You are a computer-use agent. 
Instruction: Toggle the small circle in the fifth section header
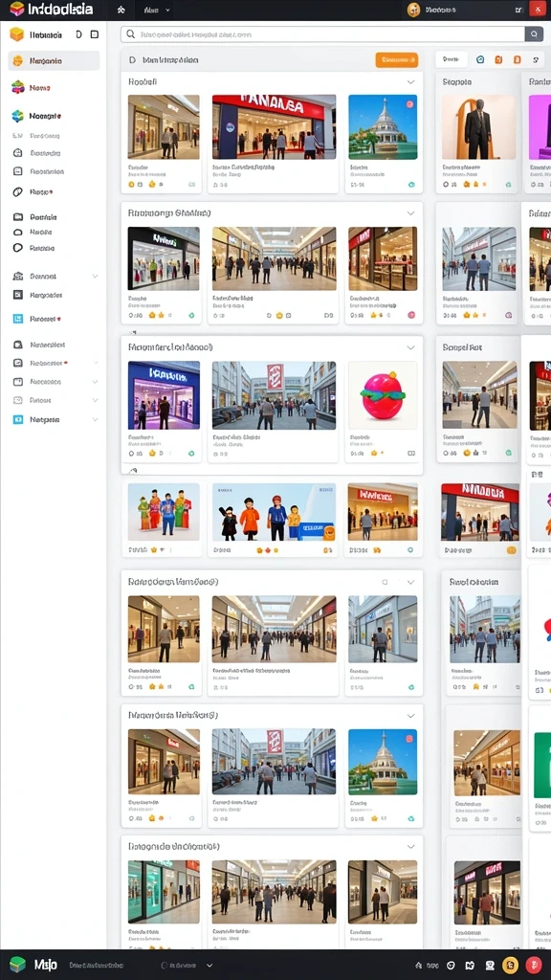[385, 582]
